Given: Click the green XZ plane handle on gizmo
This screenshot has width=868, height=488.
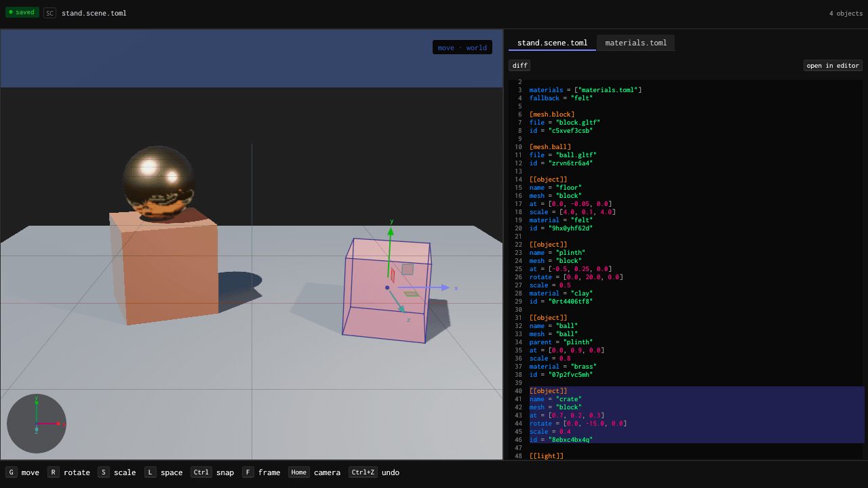Looking at the screenshot, I should pyautogui.click(x=412, y=294).
